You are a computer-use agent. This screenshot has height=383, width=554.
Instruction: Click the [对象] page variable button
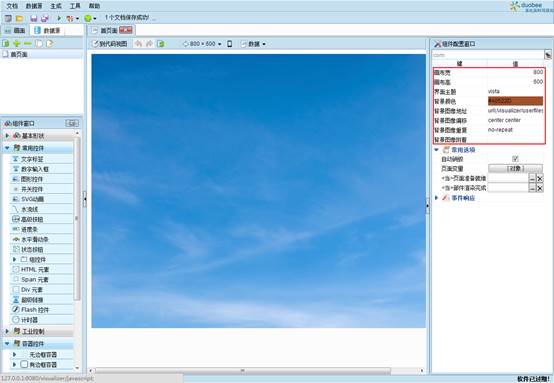[515, 169]
